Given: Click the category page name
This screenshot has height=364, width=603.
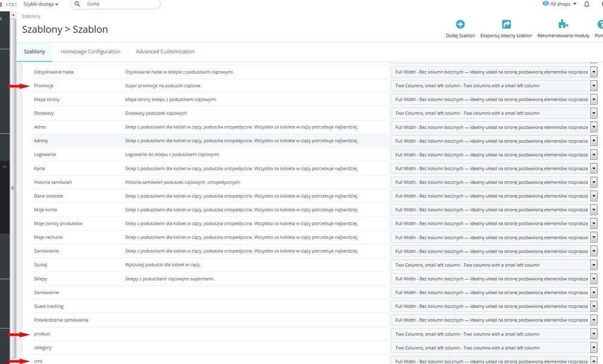Looking at the screenshot, I should (43, 348).
